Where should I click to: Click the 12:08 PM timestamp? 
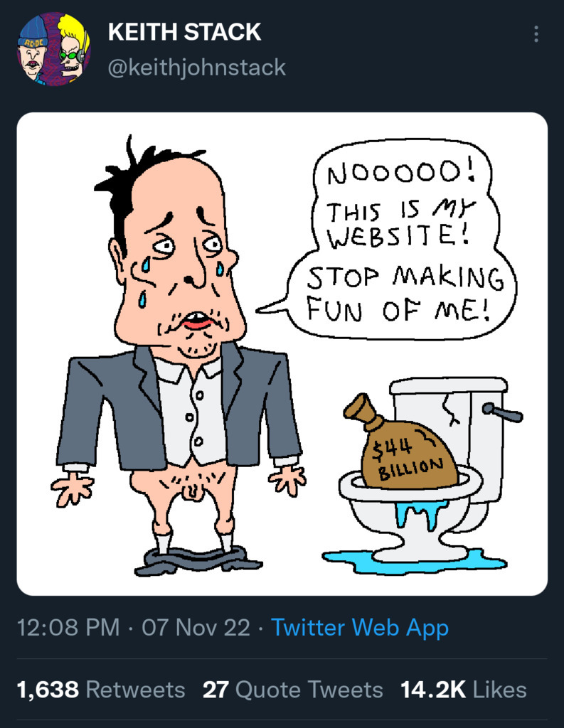click(68, 628)
